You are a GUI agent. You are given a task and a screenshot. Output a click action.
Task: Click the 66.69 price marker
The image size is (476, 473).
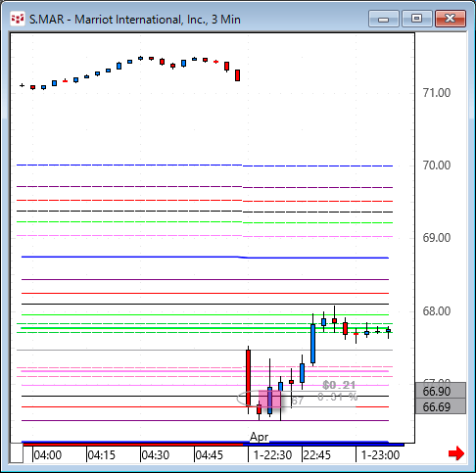440,406
